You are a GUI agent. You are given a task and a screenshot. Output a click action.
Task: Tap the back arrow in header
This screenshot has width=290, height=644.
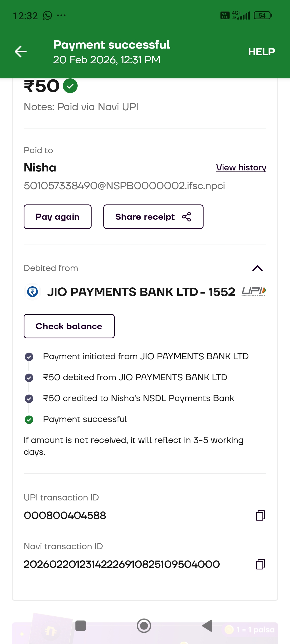(21, 52)
